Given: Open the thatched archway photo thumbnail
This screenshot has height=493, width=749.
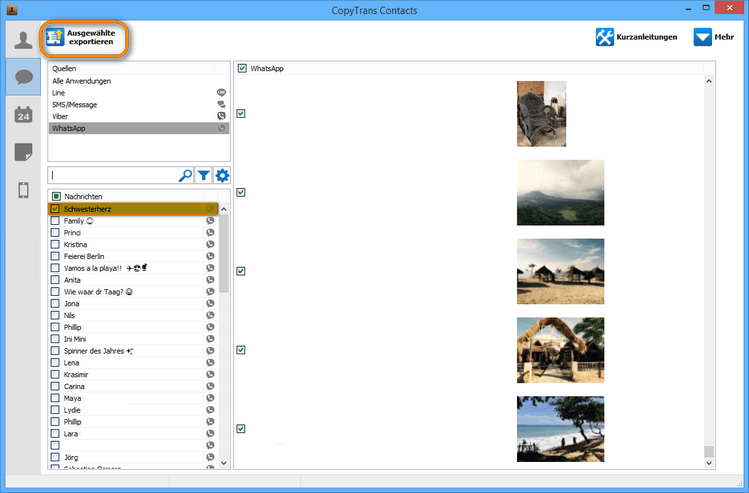Looking at the screenshot, I should pos(560,350).
